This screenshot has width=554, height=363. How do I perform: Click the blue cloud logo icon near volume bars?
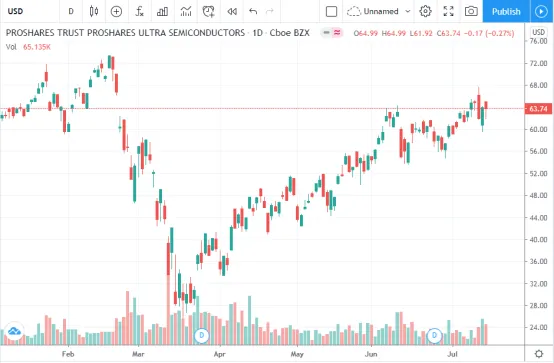14,331
